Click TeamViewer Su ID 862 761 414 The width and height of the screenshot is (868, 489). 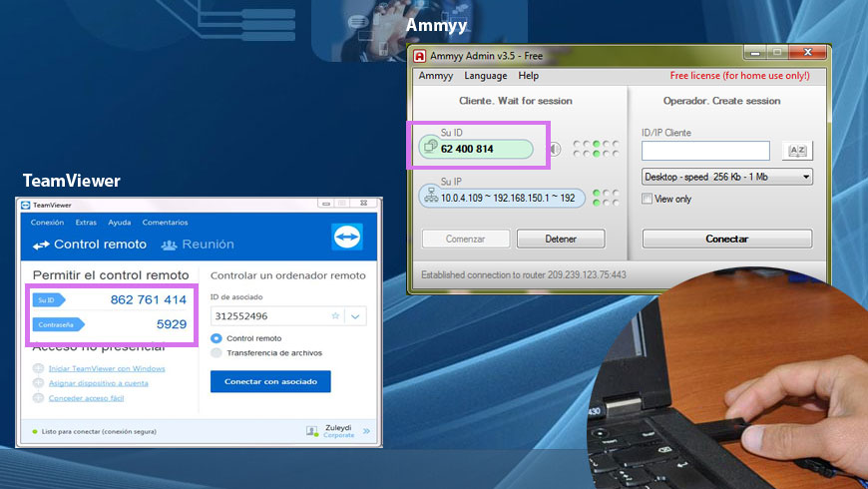click(x=149, y=299)
